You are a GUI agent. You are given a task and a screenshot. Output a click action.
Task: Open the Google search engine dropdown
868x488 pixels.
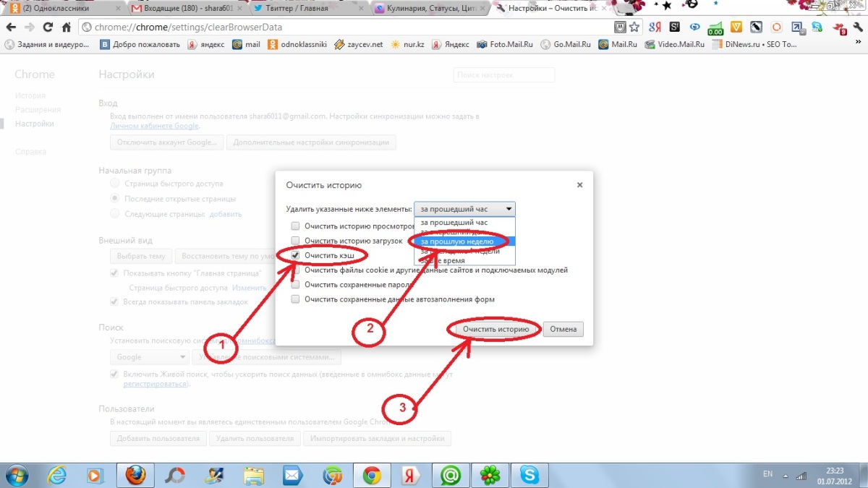tap(149, 357)
